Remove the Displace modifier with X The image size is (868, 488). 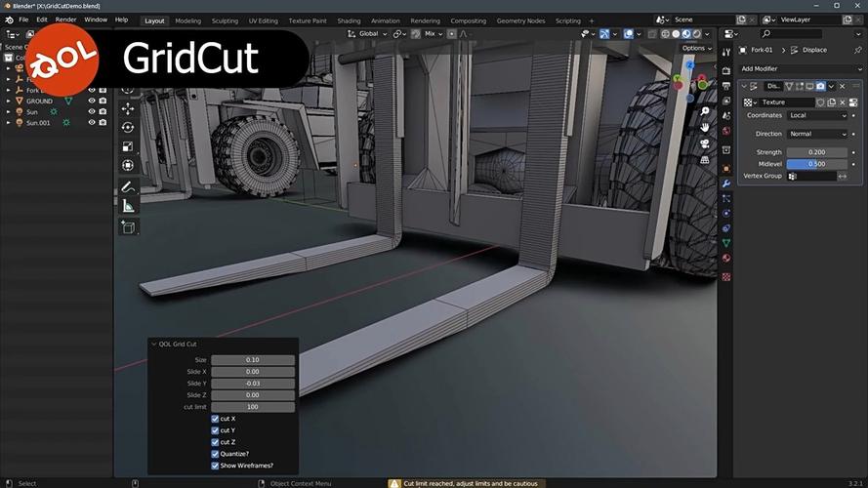point(842,86)
